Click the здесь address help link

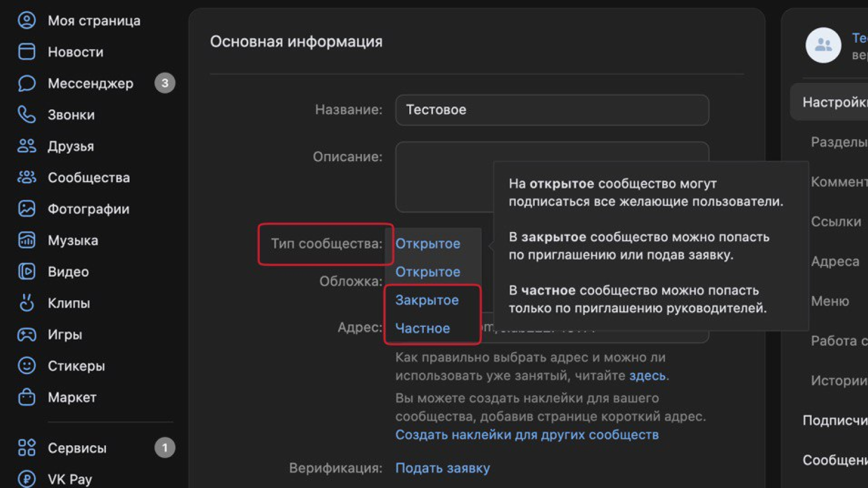pos(647,375)
